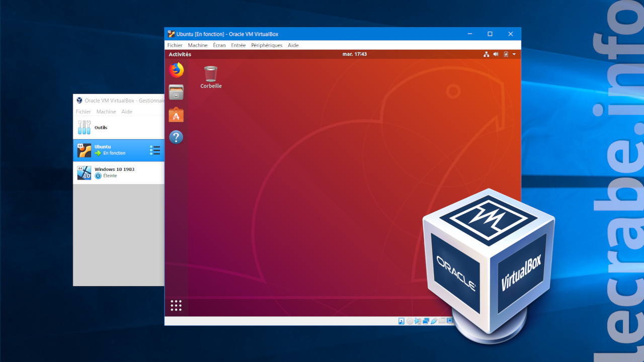This screenshot has height=362, width=644.
Task: Show applications grid in the Ubuntu dock
Action: pos(176,305)
